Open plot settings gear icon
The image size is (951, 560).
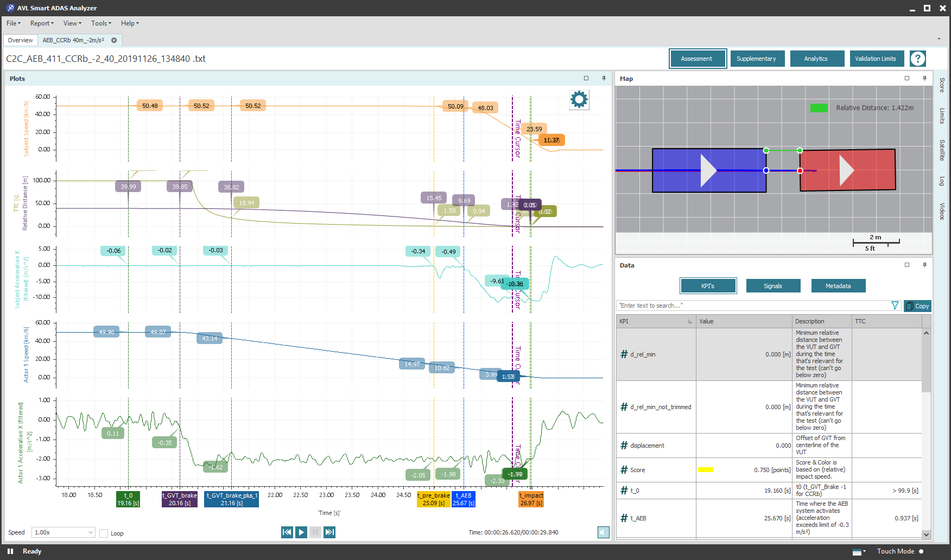[x=579, y=99]
